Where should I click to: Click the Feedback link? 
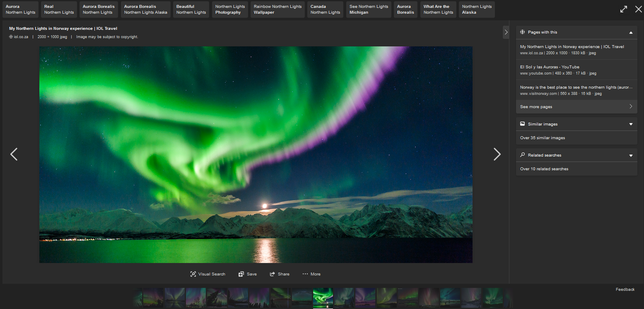point(625,290)
